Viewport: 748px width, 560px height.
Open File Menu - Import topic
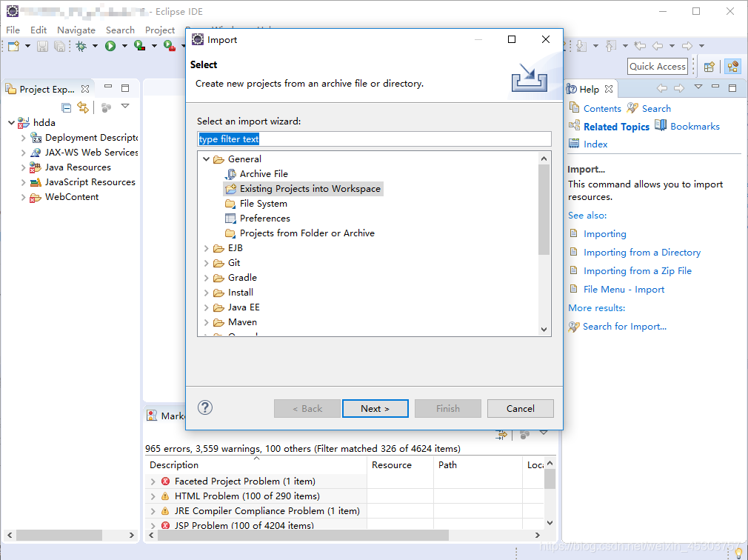point(624,290)
